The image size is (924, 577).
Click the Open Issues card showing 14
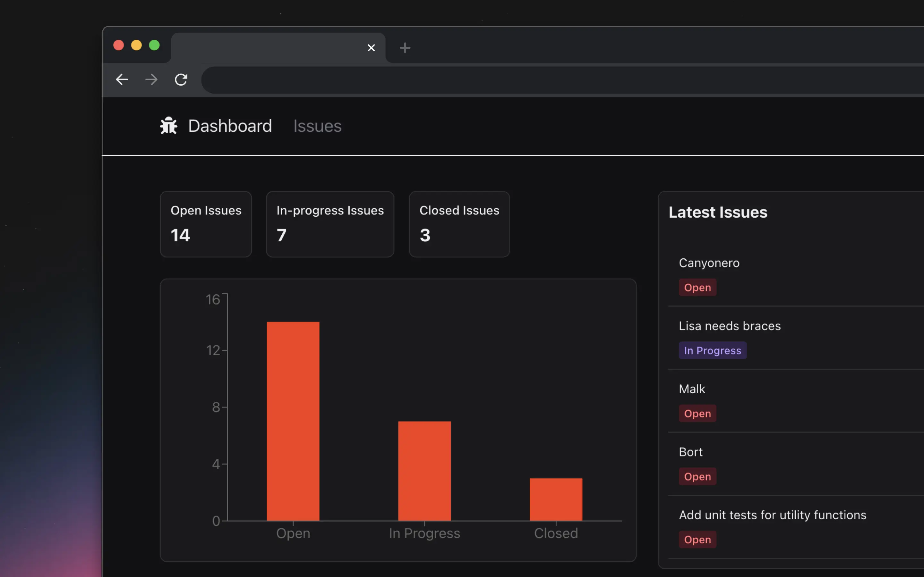[x=206, y=224]
